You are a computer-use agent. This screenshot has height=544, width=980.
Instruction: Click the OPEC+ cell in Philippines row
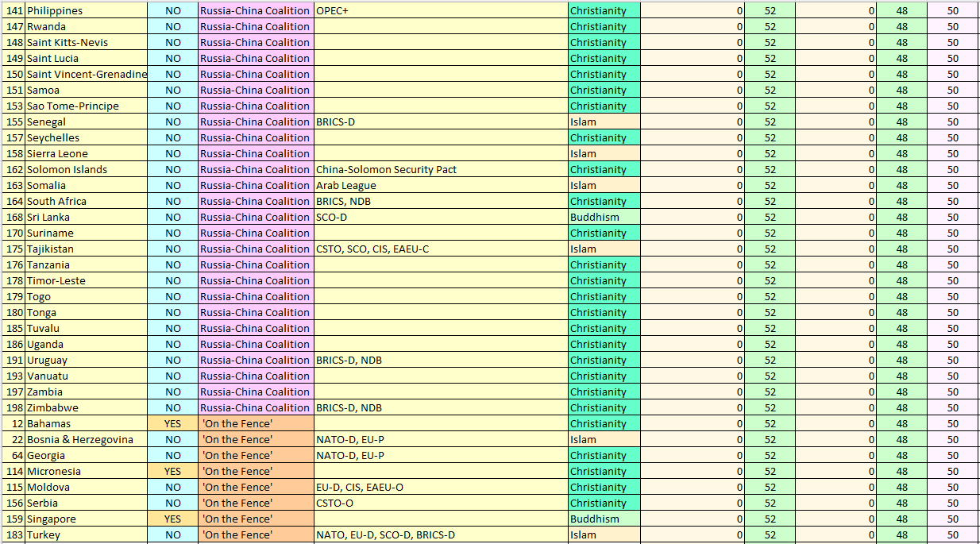(441, 11)
